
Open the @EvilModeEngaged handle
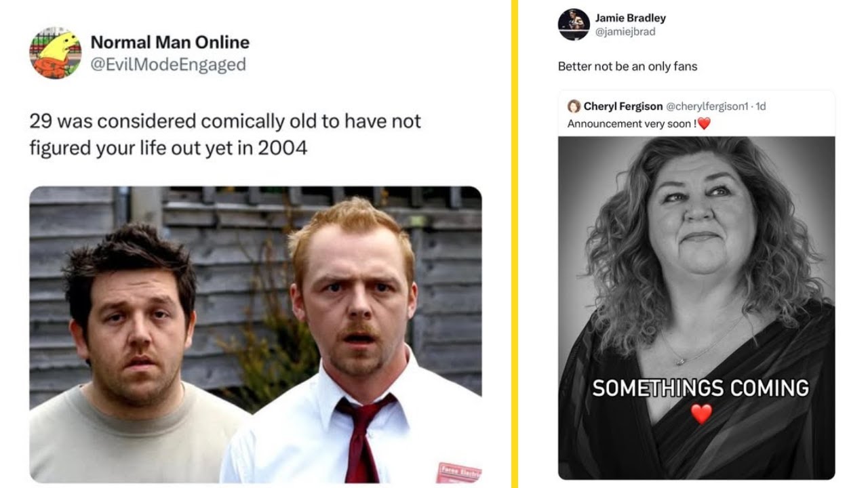168,65
